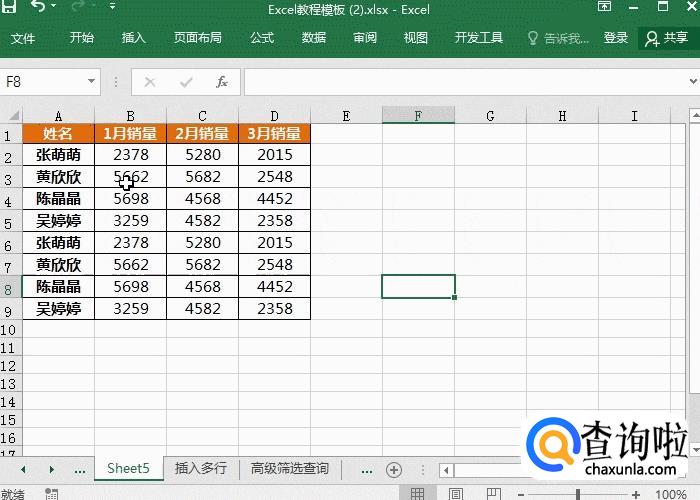This screenshot has width=700, height=500.
Task: Click cell A2 containing 张萌萌
Action: [x=58, y=154]
